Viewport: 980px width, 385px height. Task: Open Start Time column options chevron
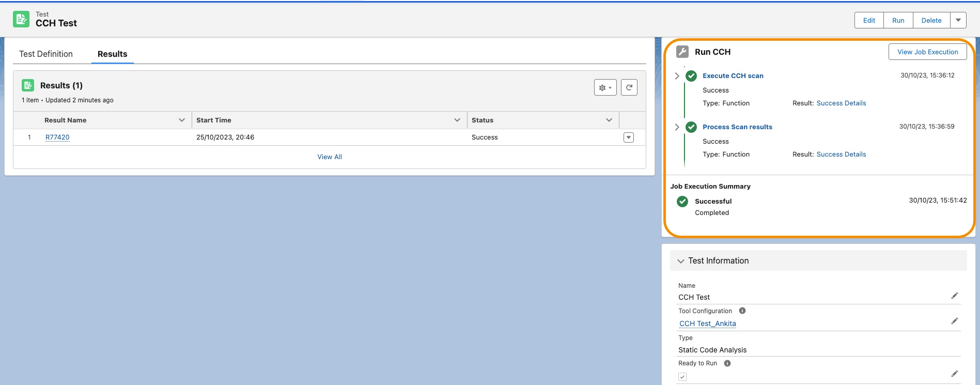click(x=457, y=120)
